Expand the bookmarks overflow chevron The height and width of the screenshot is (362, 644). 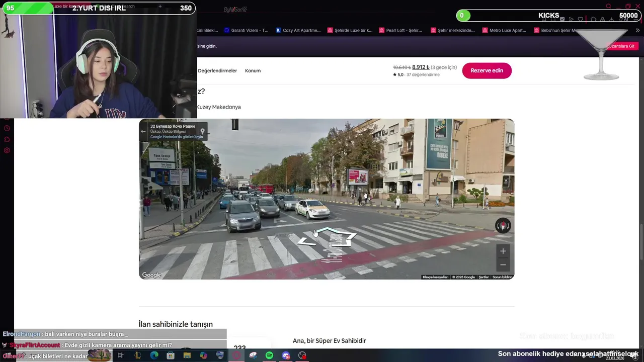[x=638, y=30]
